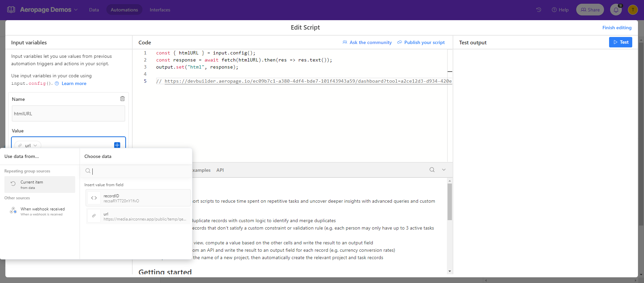The image size is (644, 283).
Task: Click line number 5 in code gutter
Action: [x=145, y=81]
